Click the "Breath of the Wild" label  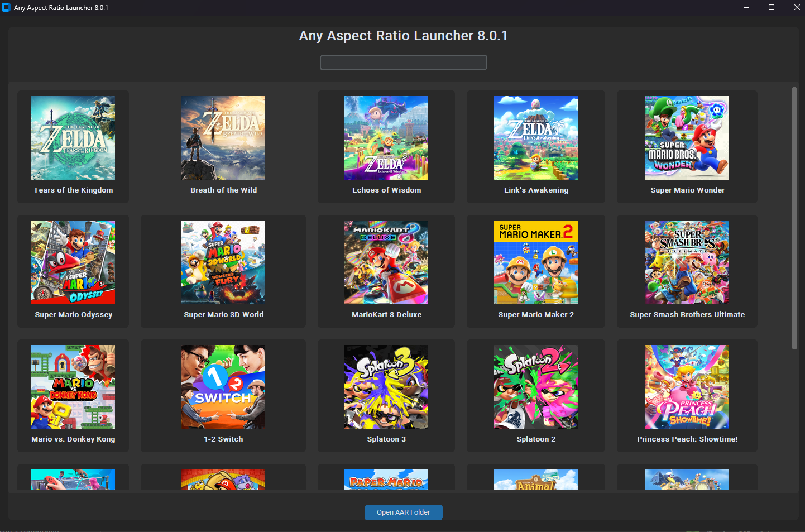pyautogui.click(x=223, y=190)
